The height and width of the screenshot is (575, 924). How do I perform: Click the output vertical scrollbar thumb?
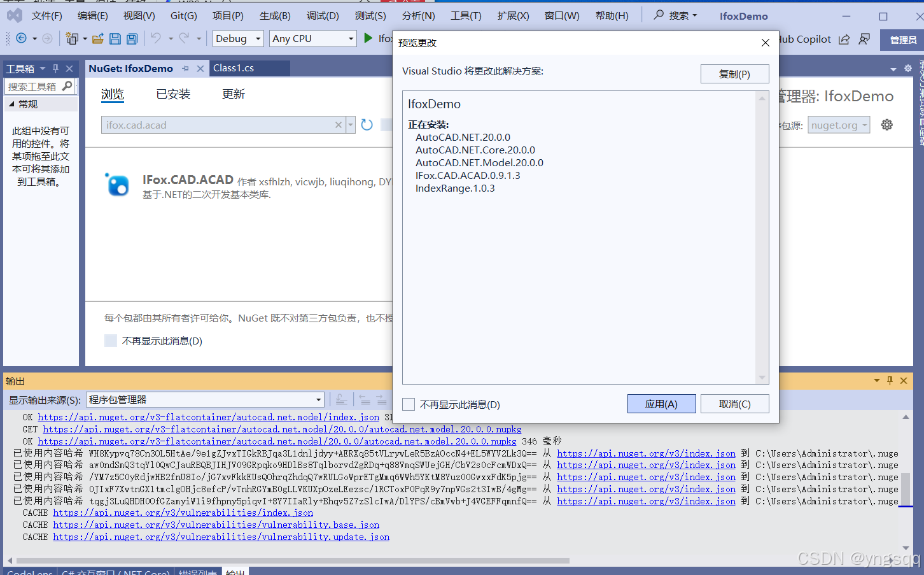point(906,489)
